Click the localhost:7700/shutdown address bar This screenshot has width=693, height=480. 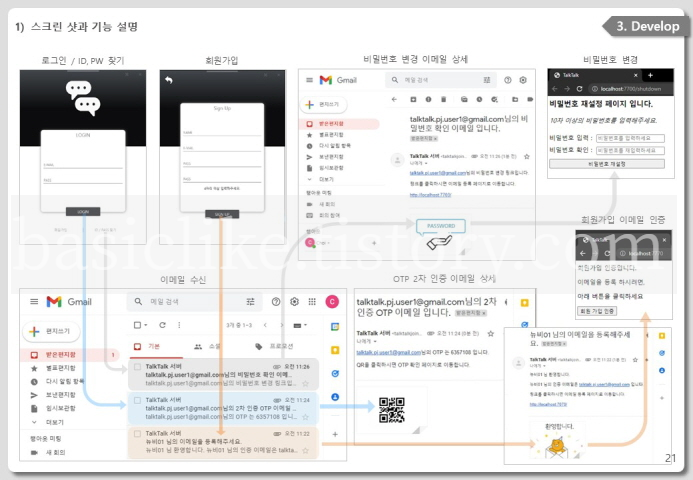pos(630,89)
